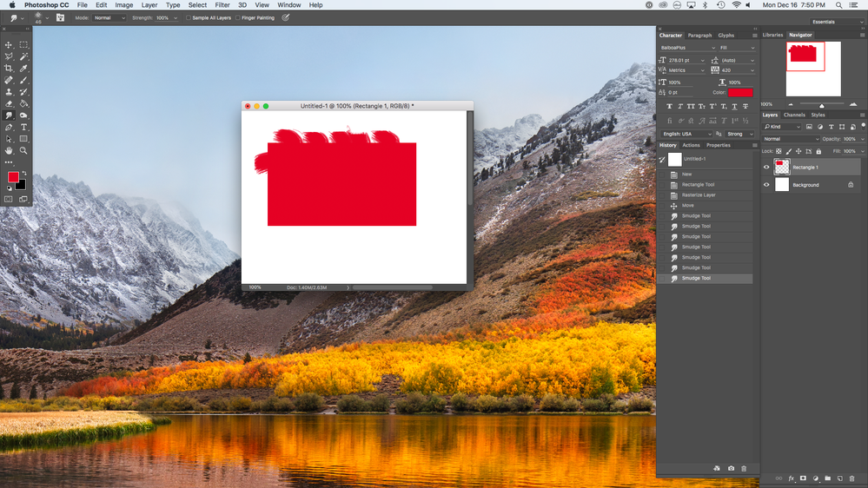Open the BalboaPlus font family dropdown
The image size is (868, 488).
(x=687, y=48)
